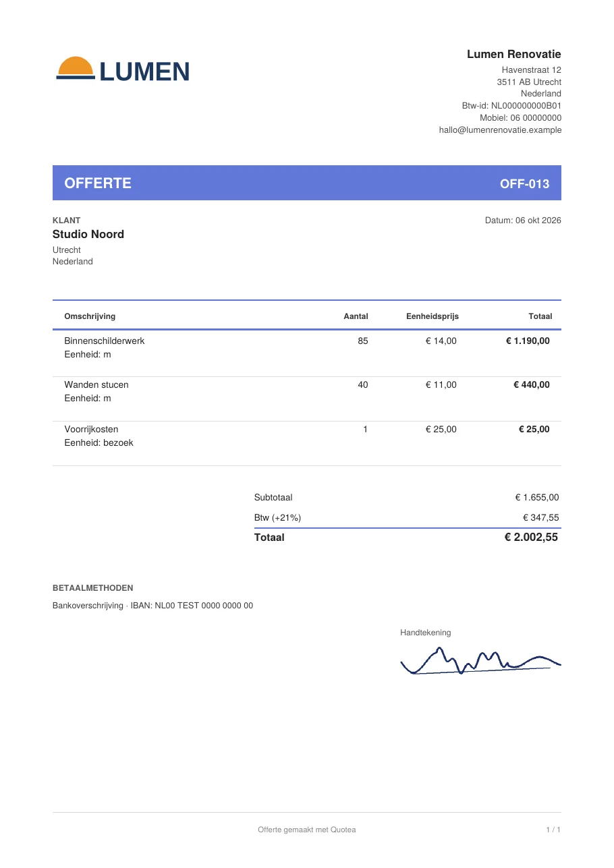The image size is (614, 868).
Task: Click the VAT amount '€ 347,55'
Action: (x=541, y=518)
